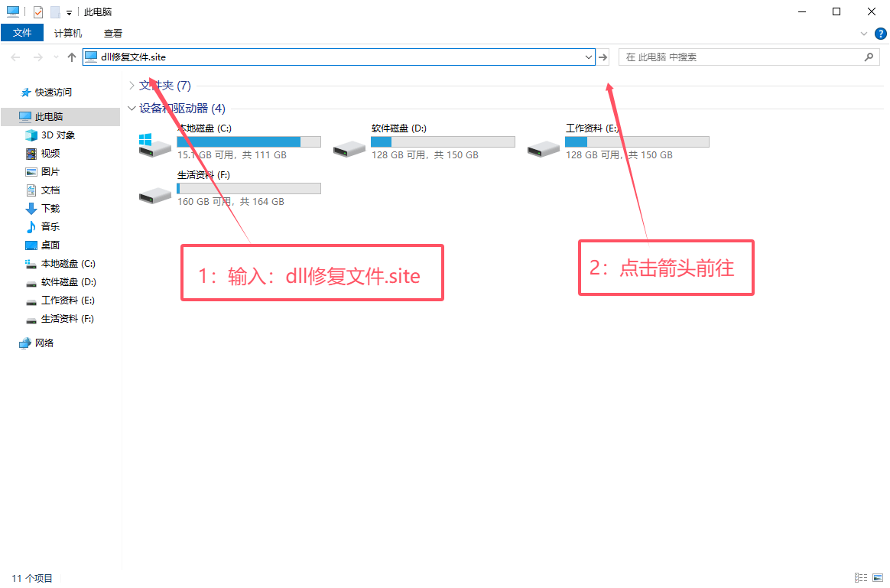Open the quick access toolbar customize dropdown
This screenshot has width=890, height=588.
[x=69, y=12]
